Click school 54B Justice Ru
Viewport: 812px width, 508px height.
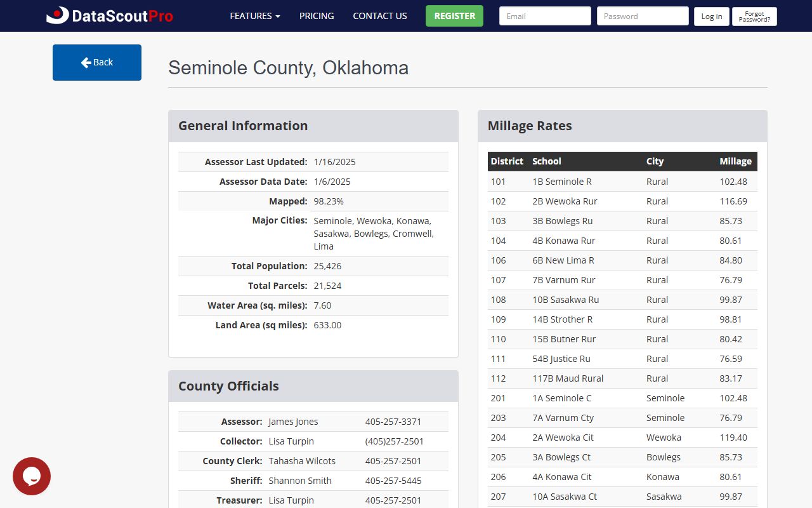561,359
